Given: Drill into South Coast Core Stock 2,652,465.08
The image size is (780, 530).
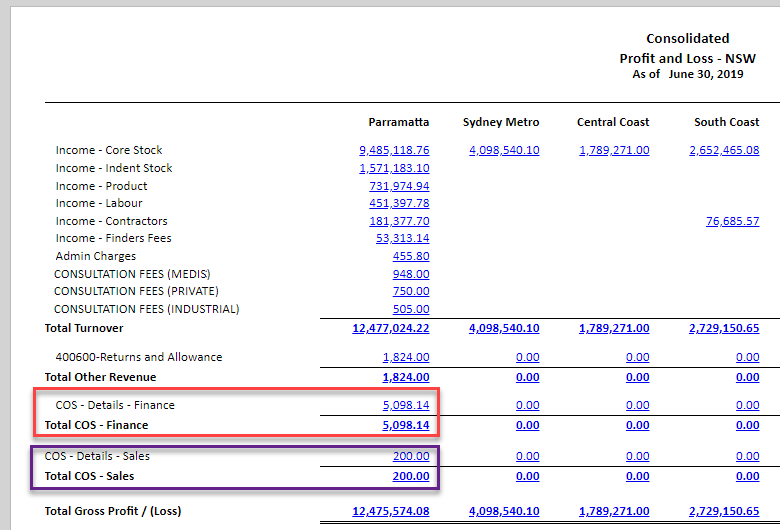Looking at the screenshot, I should (724, 150).
